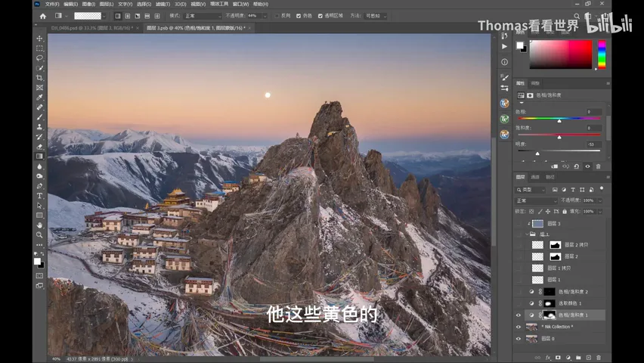Delete layer trash icon in Layers panel
Image resolution: width=644 pixels, height=363 pixels.
click(599, 358)
